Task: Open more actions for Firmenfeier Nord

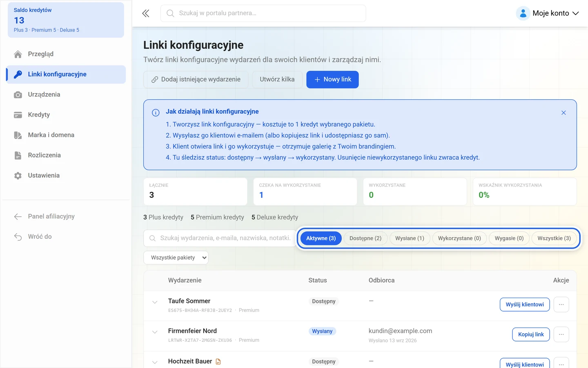Action: [561, 334]
